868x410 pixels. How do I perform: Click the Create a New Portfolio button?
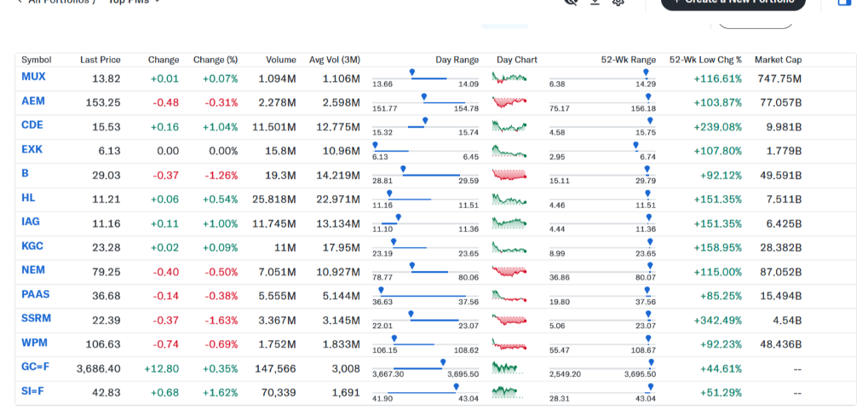click(733, 3)
